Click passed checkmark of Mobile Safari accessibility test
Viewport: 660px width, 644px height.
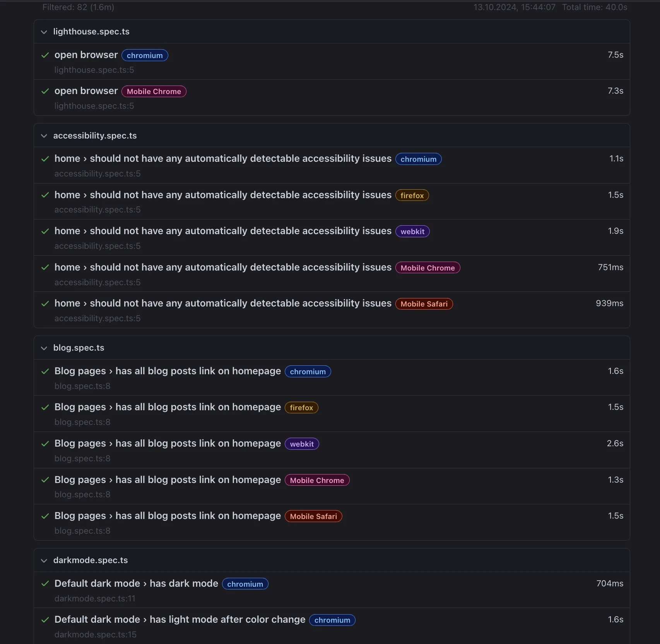pos(45,304)
